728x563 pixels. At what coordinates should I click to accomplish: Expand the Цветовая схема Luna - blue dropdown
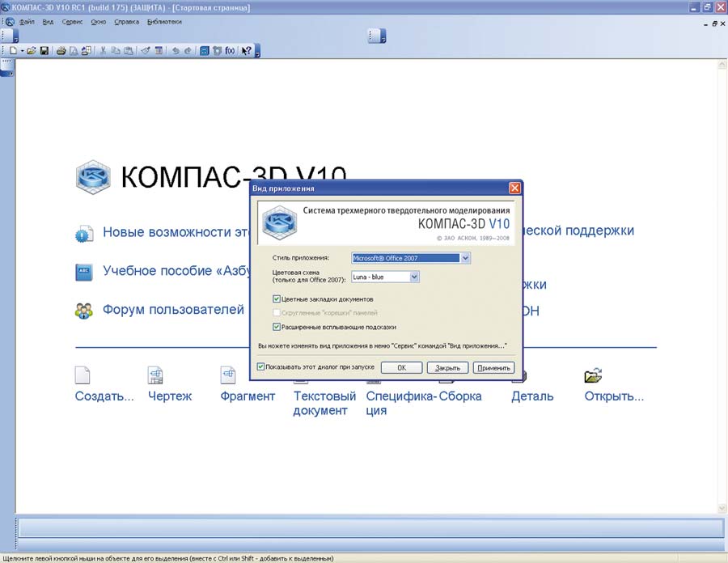coord(414,277)
